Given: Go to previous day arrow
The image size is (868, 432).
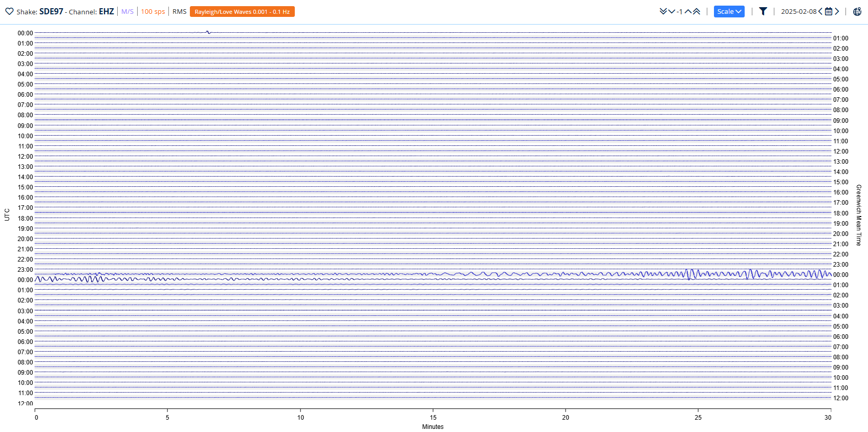Looking at the screenshot, I should pos(820,11).
